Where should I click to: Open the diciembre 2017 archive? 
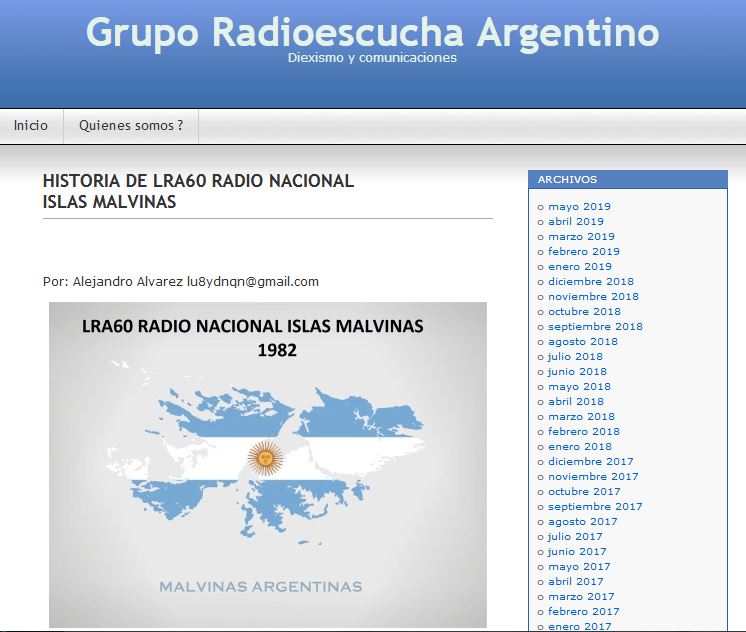pyautogui.click(x=591, y=462)
